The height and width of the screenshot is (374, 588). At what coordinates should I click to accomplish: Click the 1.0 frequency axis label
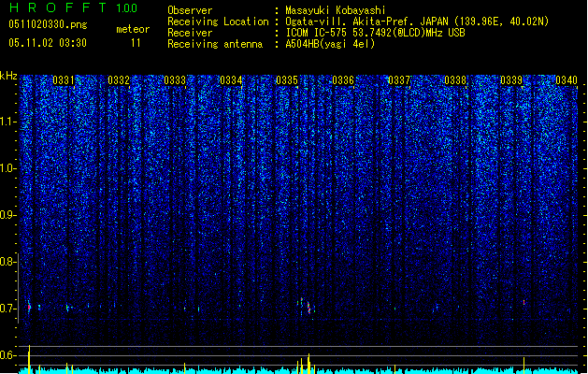point(8,168)
